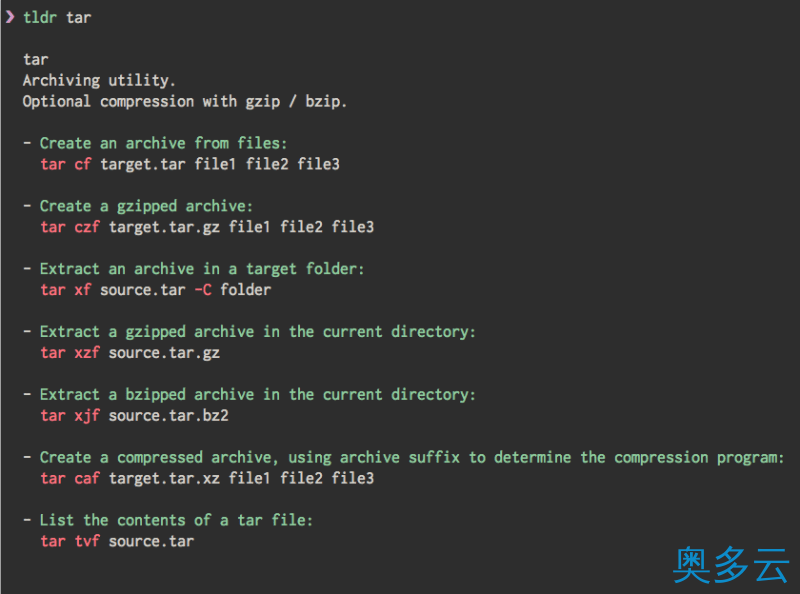Click 'Create an archive from files:' heading

[163, 143]
